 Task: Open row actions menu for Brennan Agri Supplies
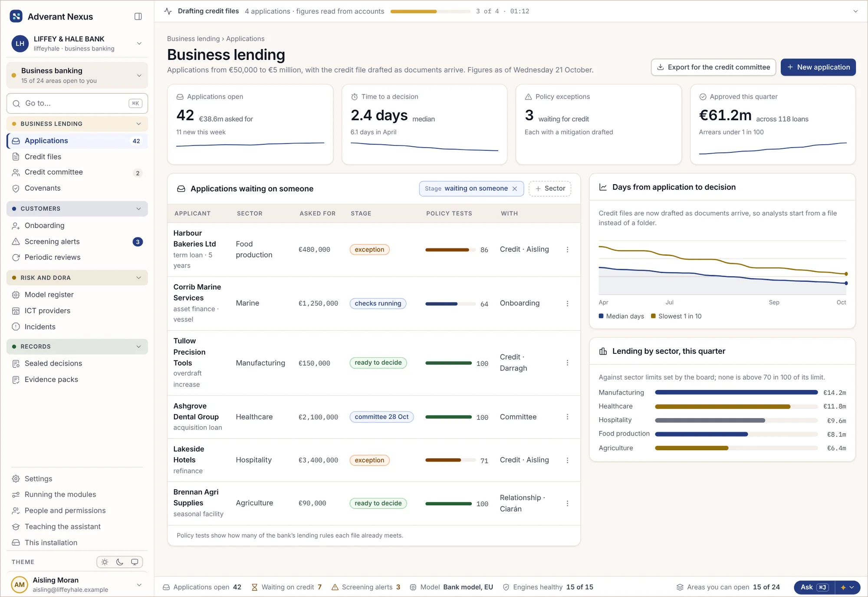pos(567,503)
